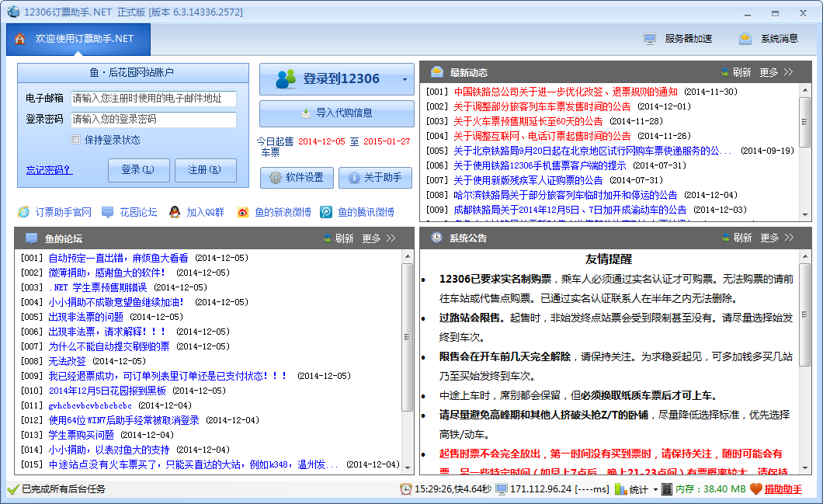Click the two-person icon on 登录到12306
The height and width of the screenshot is (504, 823).
(x=286, y=78)
